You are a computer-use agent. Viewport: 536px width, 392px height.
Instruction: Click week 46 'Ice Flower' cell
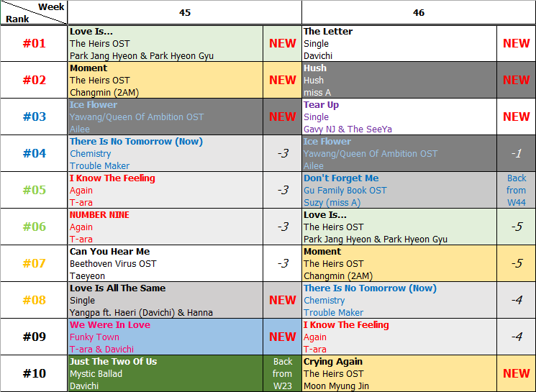[399, 153]
